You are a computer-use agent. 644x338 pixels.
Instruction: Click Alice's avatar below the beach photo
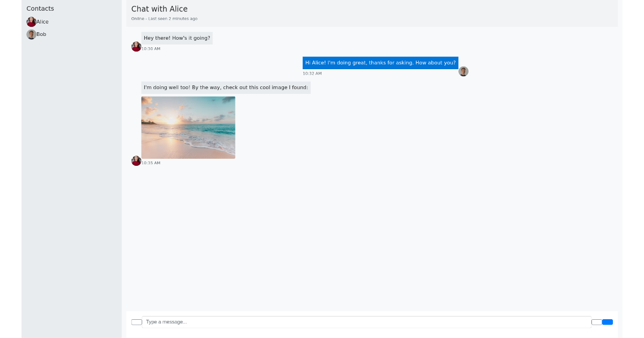pyautogui.click(x=136, y=160)
